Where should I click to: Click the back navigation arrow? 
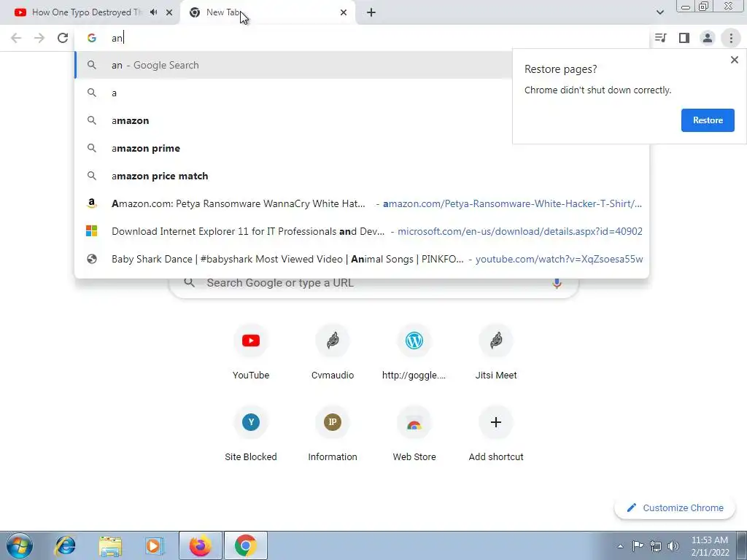[16, 38]
